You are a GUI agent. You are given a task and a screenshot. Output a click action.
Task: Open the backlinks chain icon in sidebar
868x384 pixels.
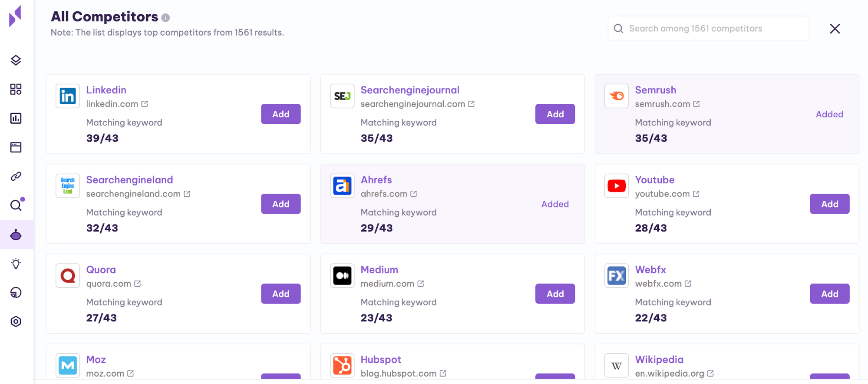tap(16, 176)
